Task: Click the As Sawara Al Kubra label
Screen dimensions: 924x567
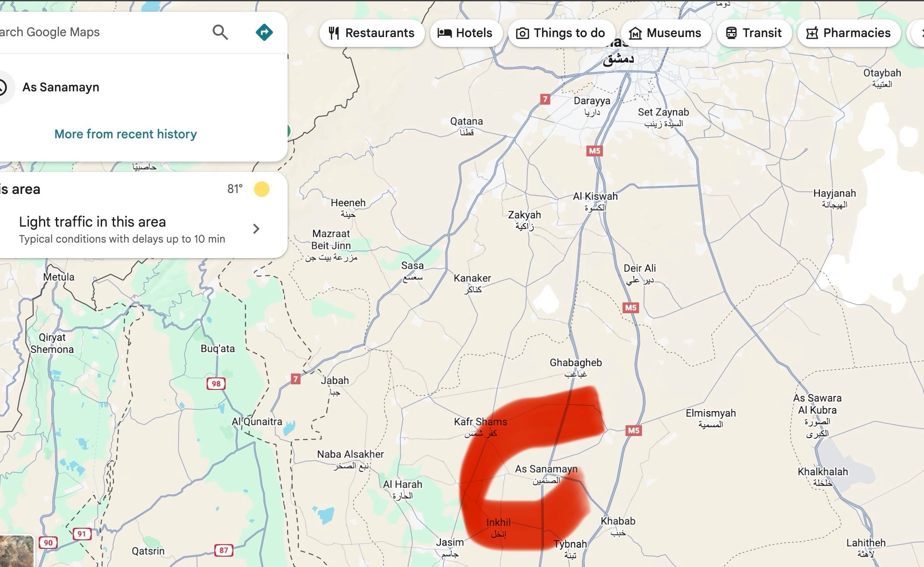Action: [817, 416]
